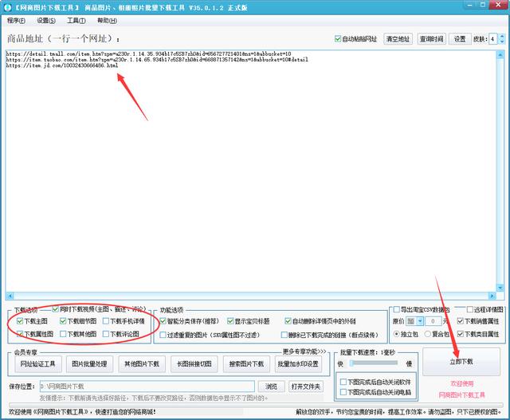The width and height of the screenshot is (510, 420).
Task: Click the 查询时间 button
Action: point(431,38)
